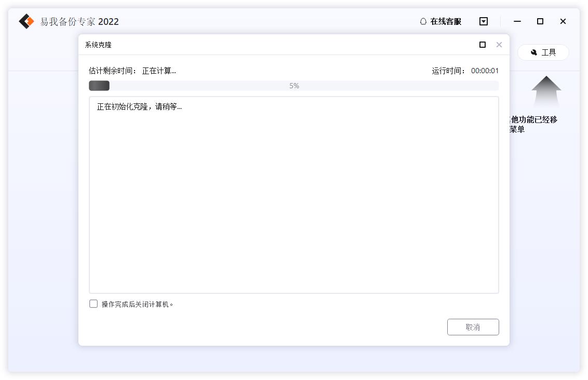Viewport: 588px width, 380px height.
Task: Click the main window maximize icon
Action: point(540,21)
